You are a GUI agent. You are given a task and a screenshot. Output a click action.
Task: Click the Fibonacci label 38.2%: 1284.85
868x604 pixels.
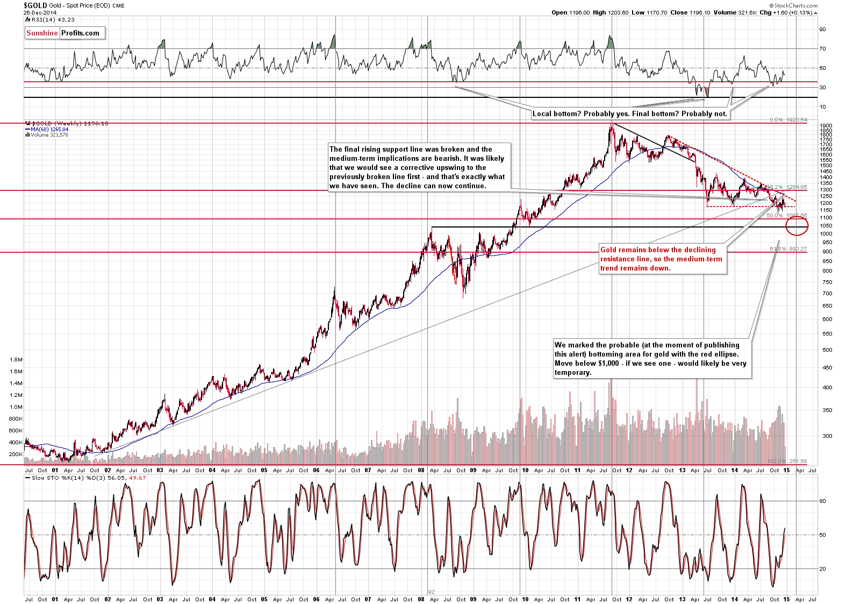point(787,187)
